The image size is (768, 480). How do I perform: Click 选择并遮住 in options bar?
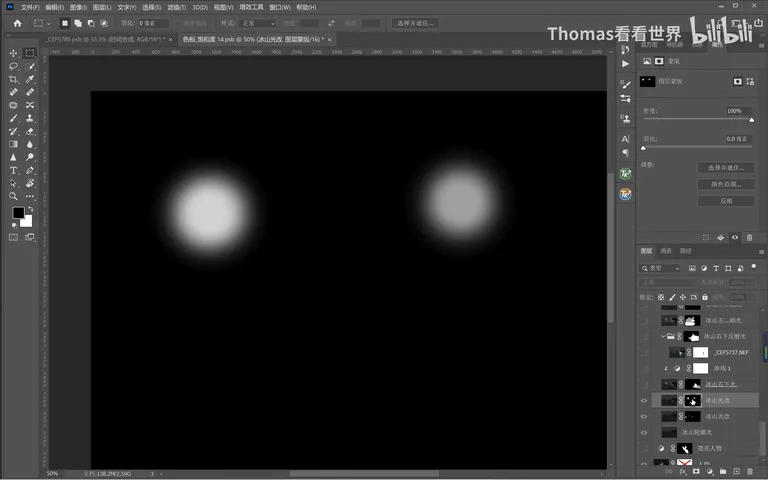pos(415,23)
